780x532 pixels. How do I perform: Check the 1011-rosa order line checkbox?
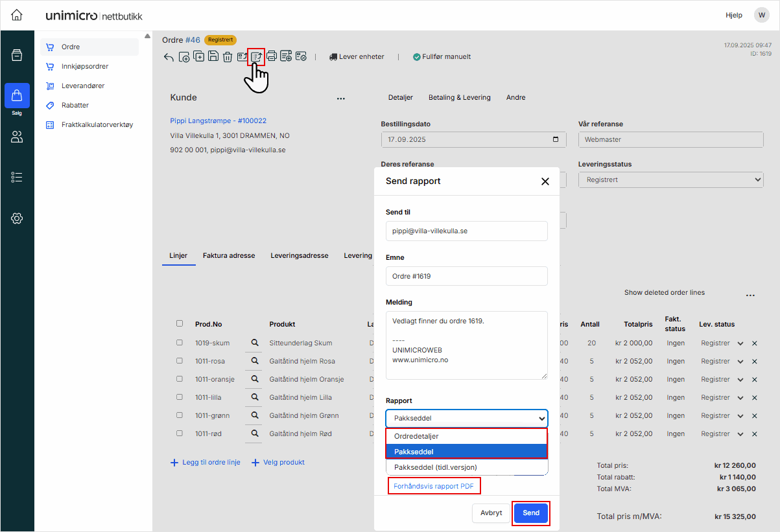pyautogui.click(x=180, y=361)
